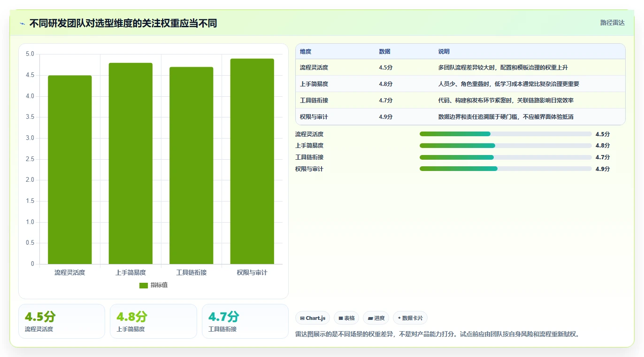Click the 数据 column header

[x=385, y=52]
